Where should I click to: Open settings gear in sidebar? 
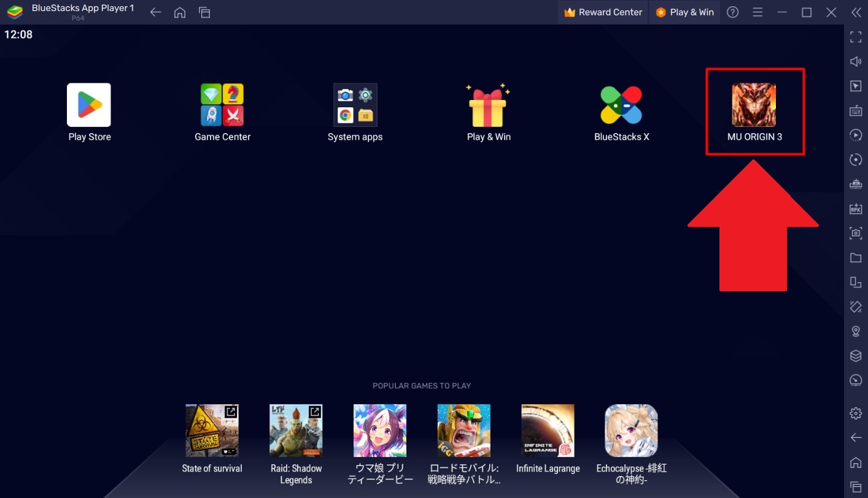856,413
